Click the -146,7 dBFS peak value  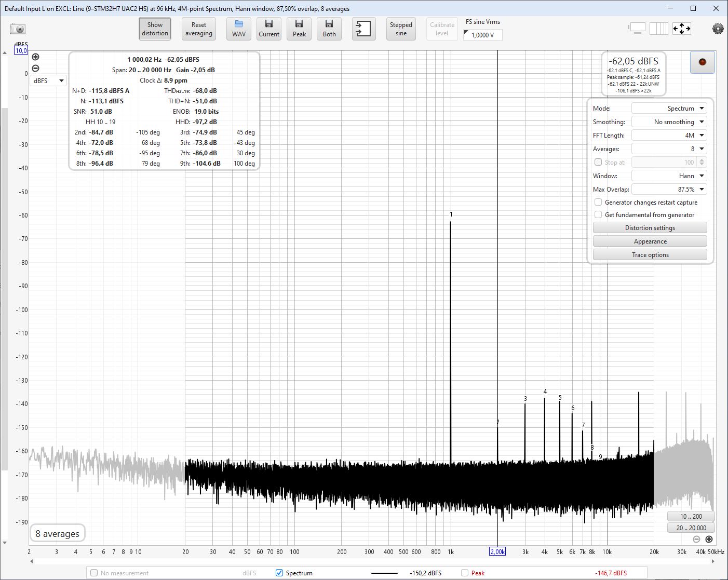(611, 573)
